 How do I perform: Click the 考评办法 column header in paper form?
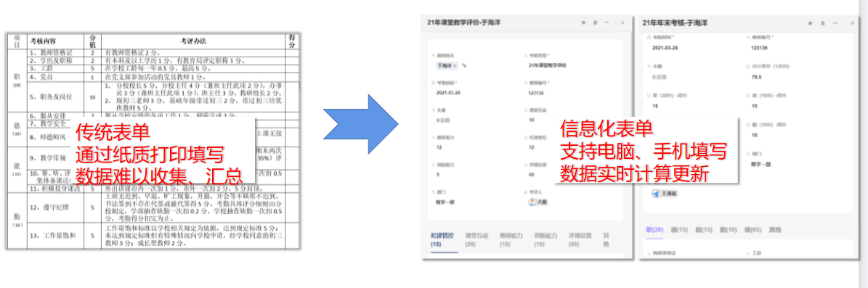[x=194, y=41]
